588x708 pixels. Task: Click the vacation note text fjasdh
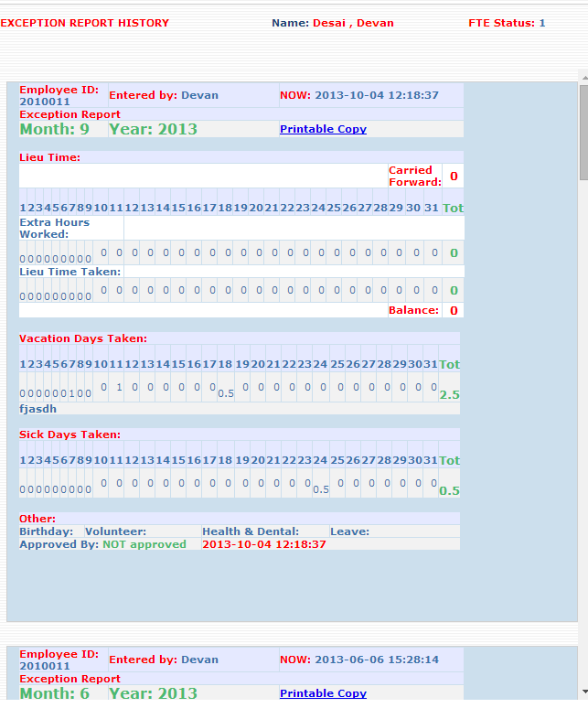[38, 409]
